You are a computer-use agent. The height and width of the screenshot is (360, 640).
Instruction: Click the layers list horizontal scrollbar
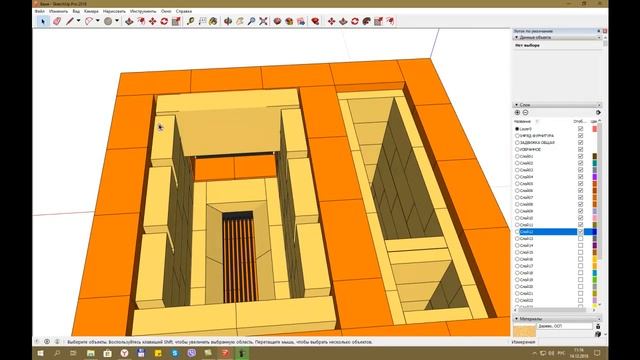(555, 310)
